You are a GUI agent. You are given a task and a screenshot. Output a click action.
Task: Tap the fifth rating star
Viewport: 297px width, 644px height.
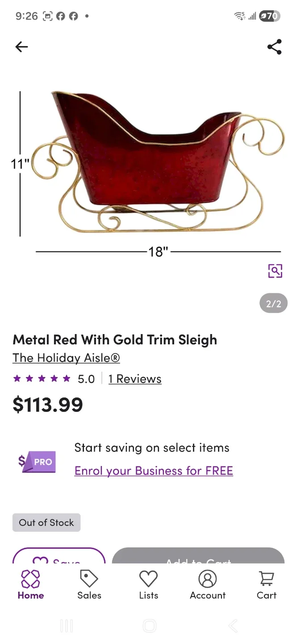click(66, 378)
